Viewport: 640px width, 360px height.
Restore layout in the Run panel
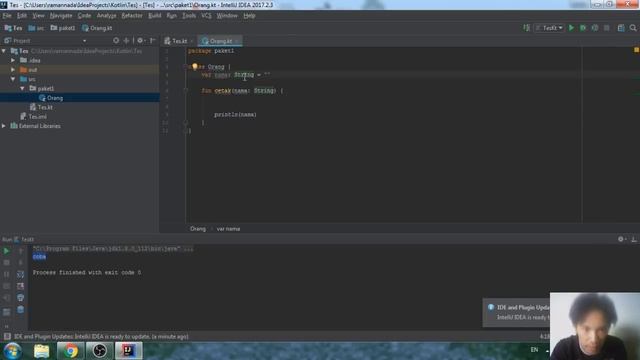click(x=6, y=312)
